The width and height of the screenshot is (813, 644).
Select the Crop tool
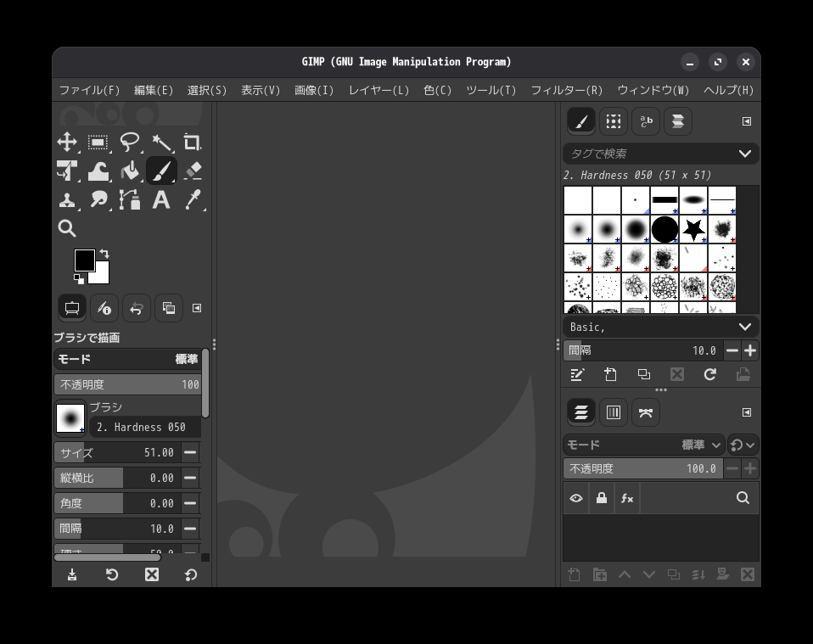click(x=192, y=143)
